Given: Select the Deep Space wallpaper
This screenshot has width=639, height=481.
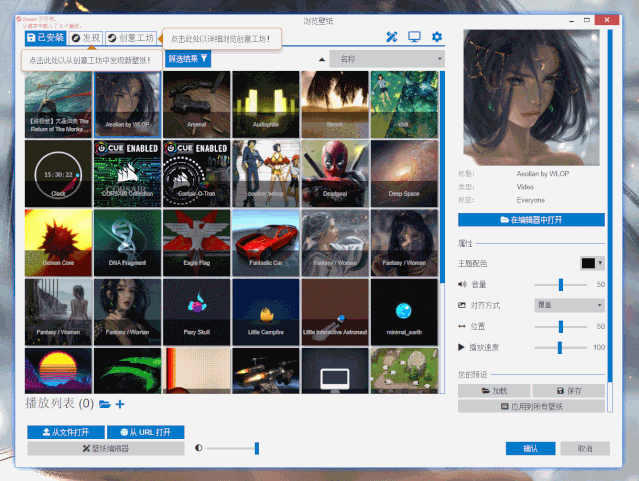Looking at the screenshot, I should click(404, 174).
